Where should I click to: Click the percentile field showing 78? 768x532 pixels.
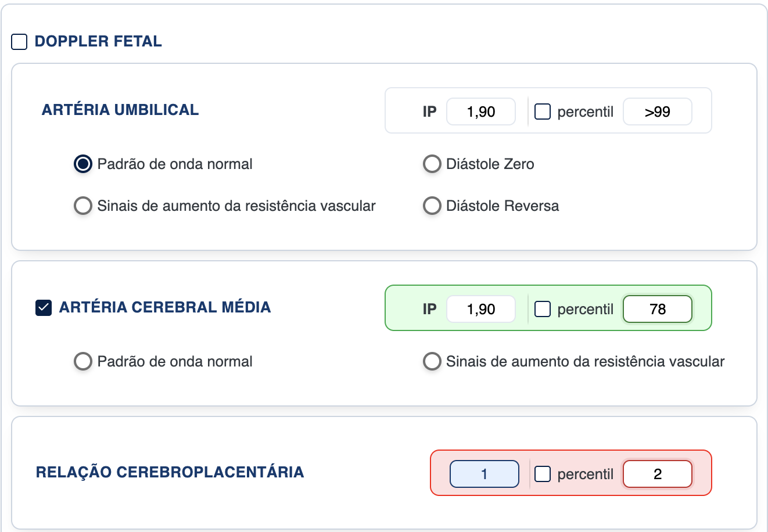click(657, 309)
